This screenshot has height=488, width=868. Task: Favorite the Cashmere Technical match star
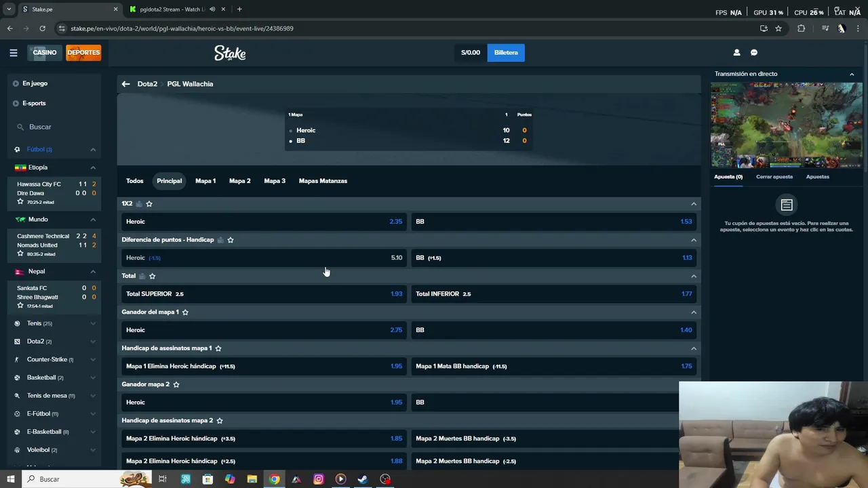pyautogui.click(x=20, y=253)
